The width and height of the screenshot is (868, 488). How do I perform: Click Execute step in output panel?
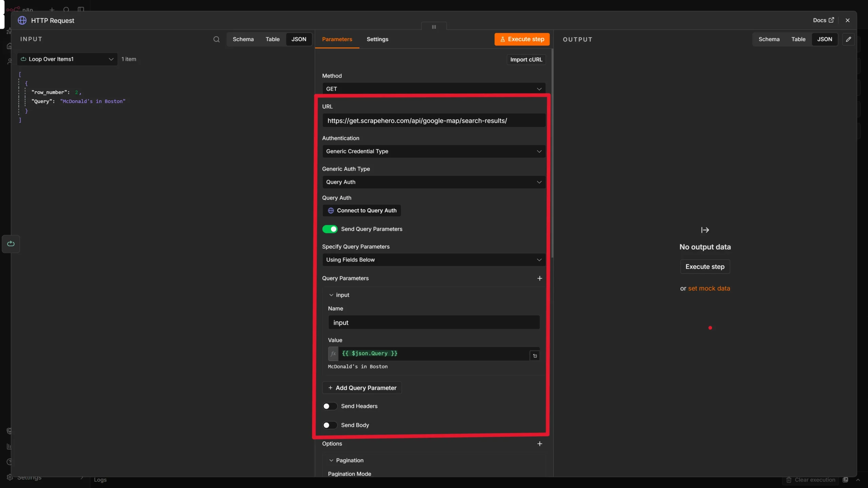[x=705, y=267]
